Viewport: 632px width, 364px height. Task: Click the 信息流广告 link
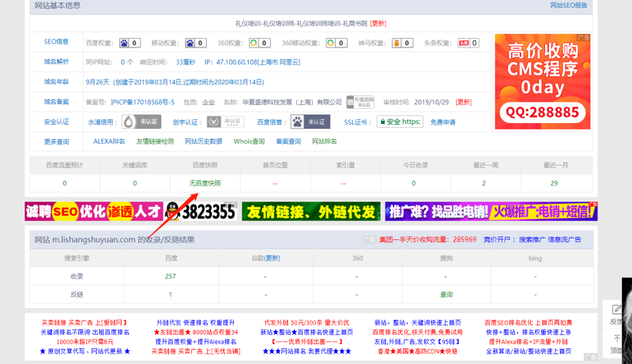click(564, 239)
